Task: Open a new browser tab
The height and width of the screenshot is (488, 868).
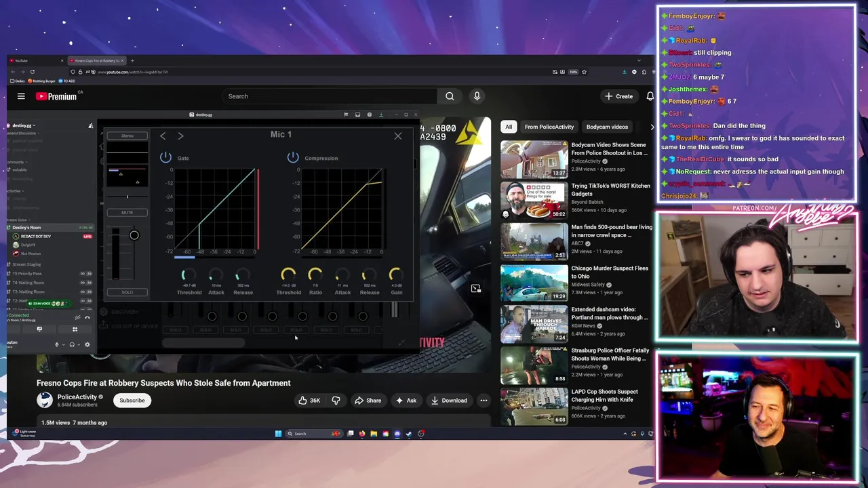Action: tap(132, 60)
